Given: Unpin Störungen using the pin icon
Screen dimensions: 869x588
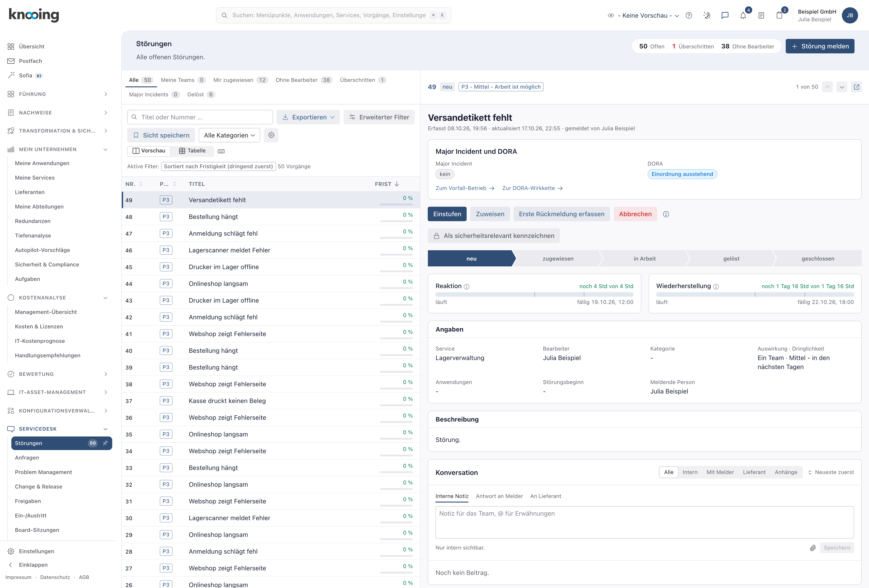Looking at the screenshot, I should tap(105, 443).
